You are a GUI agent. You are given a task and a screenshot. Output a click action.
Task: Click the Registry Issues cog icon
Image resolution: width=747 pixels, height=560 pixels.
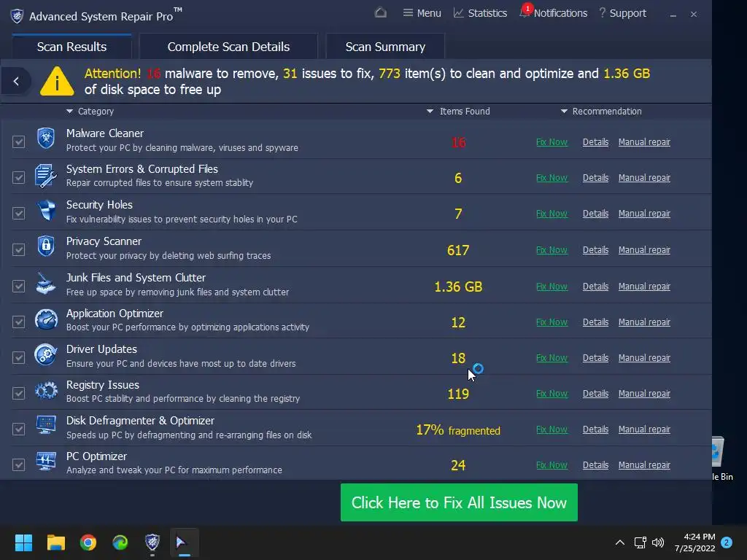(x=46, y=391)
